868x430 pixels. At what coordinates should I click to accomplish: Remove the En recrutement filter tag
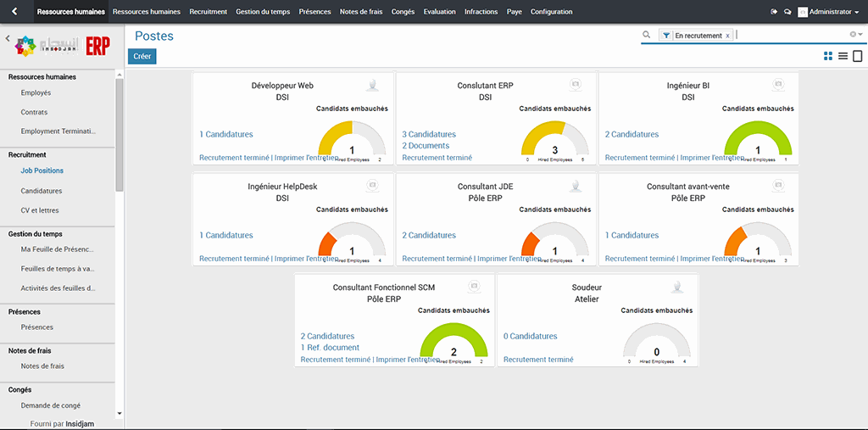tap(727, 36)
